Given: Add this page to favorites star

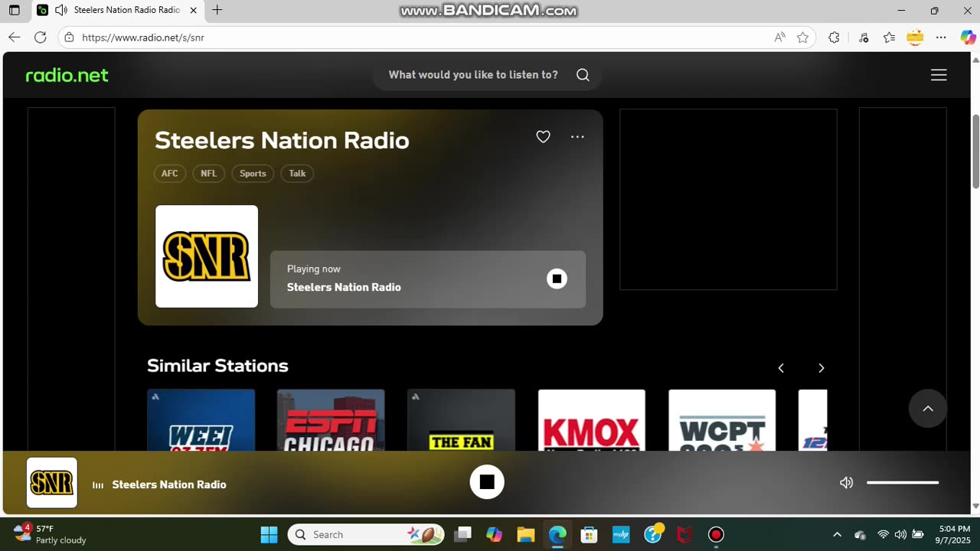Looking at the screenshot, I should point(802,37).
